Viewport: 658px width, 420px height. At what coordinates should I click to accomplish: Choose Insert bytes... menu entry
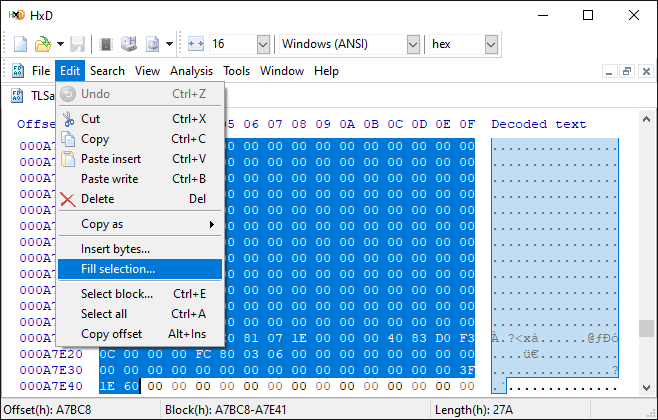[140, 249]
